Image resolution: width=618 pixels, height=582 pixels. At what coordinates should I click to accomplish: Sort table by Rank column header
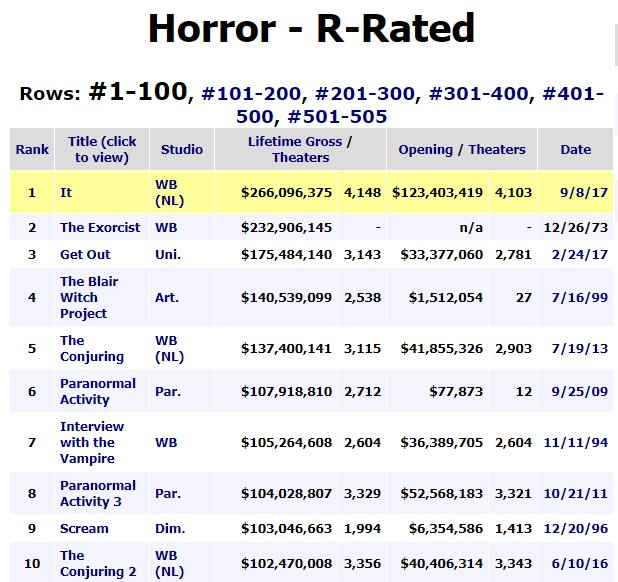(32, 150)
